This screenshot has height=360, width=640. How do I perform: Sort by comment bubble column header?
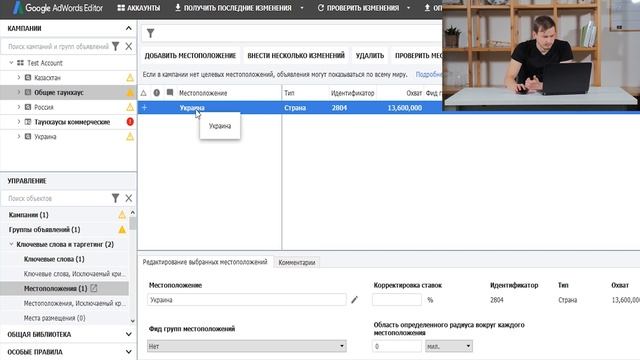pyautogui.click(x=170, y=93)
